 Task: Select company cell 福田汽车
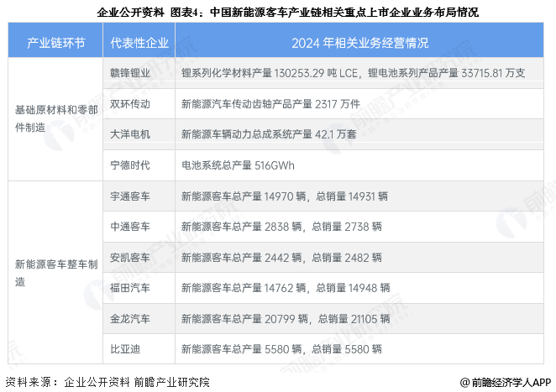[139, 288]
